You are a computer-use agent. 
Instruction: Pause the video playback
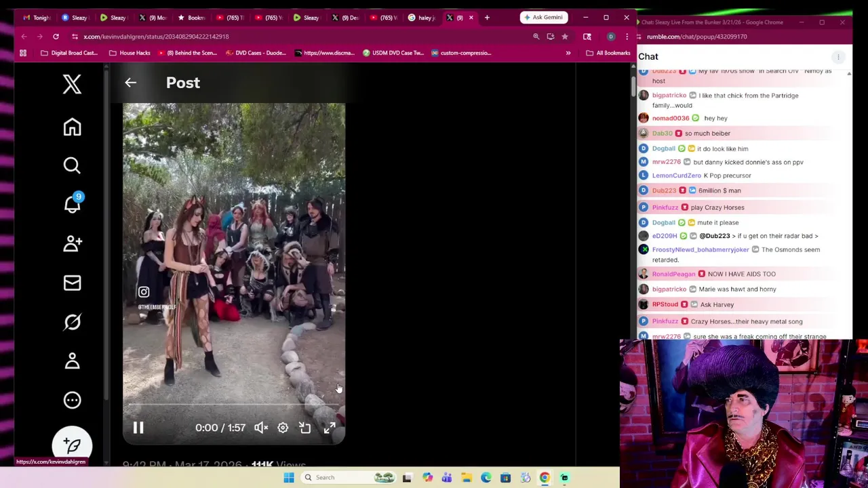coord(138,428)
